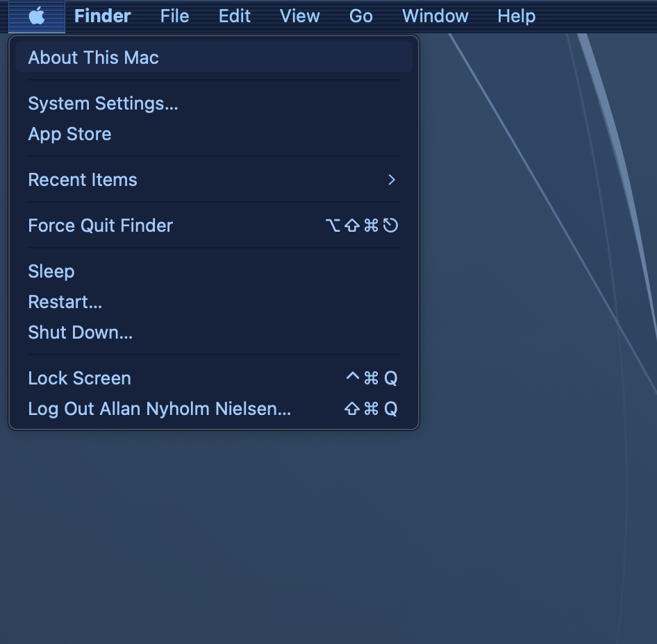Viewport: 657px width, 644px height.
Task: Select About This Mac
Action: click(x=214, y=58)
